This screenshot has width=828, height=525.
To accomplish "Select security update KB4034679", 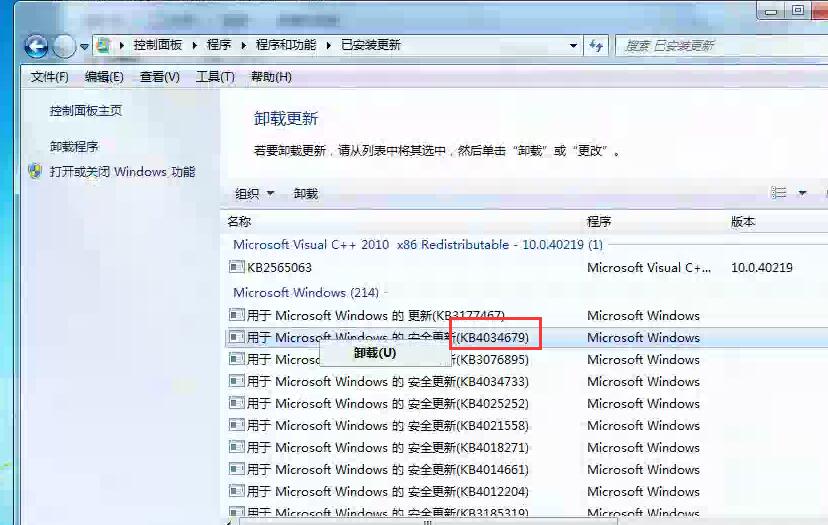I will pos(528,338).
